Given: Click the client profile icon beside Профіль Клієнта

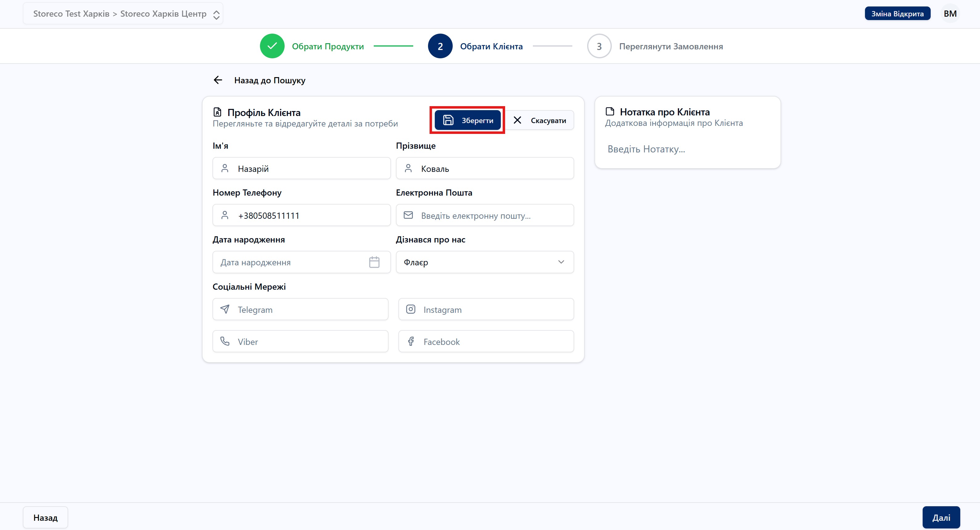Looking at the screenshot, I should pos(217,112).
